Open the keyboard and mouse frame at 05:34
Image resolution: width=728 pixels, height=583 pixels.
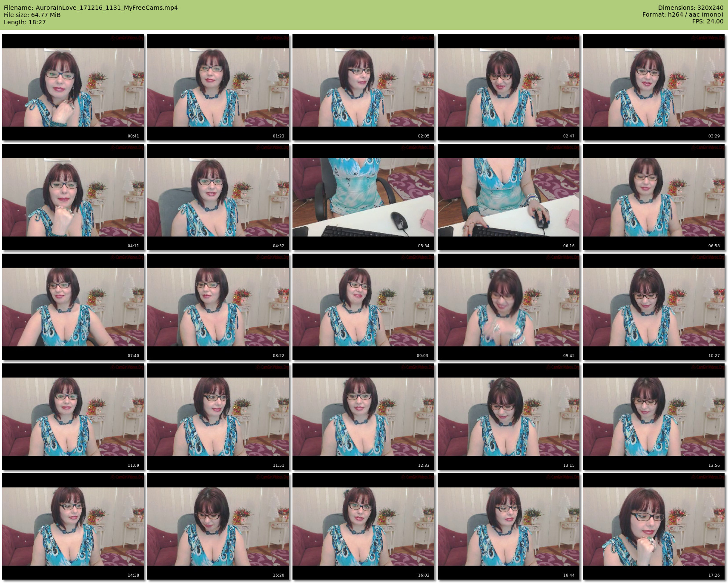[x=363, y=197]
